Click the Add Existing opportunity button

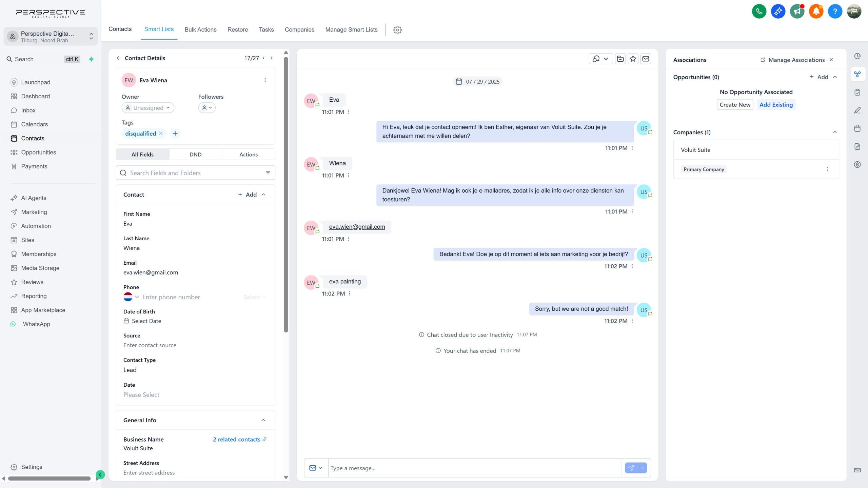(776, 105)
